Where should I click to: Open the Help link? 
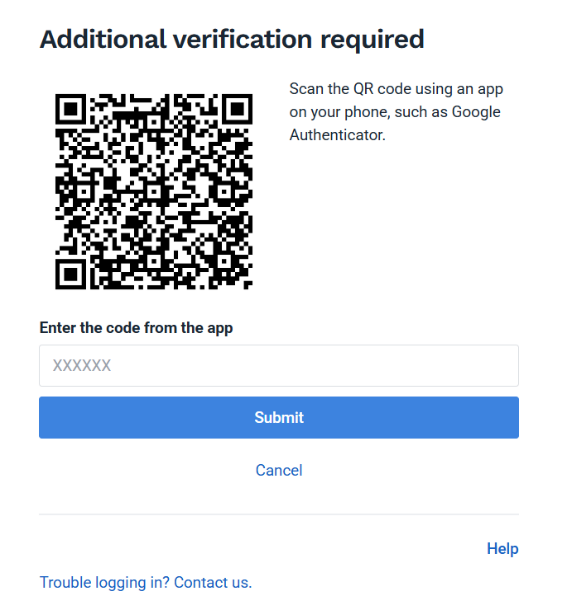[502, 549]
